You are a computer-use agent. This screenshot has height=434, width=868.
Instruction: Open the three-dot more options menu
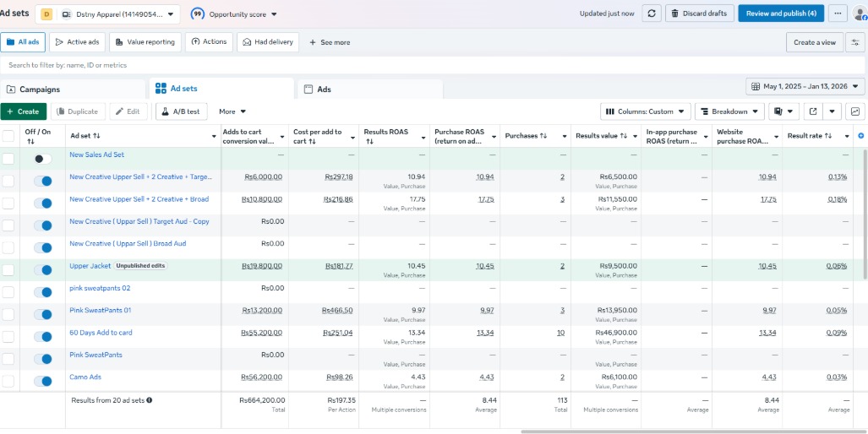(x=838, y=14)
